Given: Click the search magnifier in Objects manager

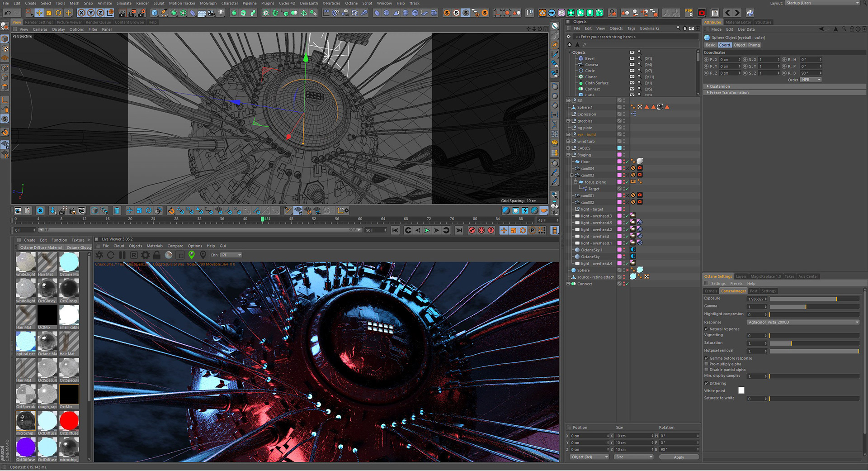Looking at the screenshot, I should (x=678, y=28).
